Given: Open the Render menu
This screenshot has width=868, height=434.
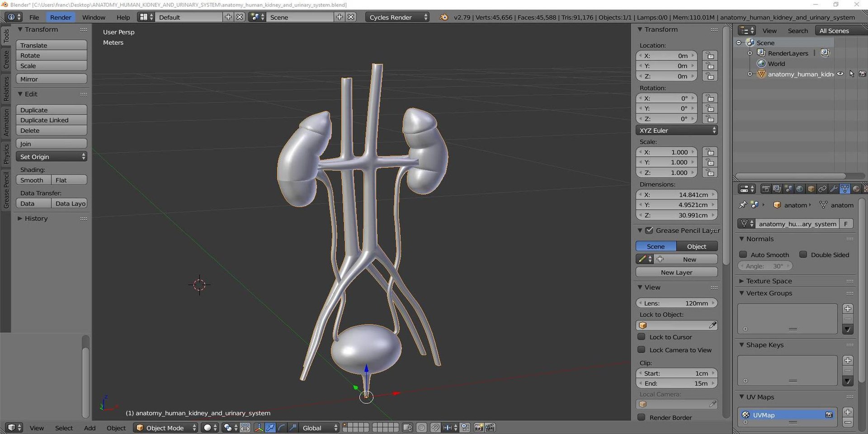Looking at the screenshot, I should click(x=61, y=17).
